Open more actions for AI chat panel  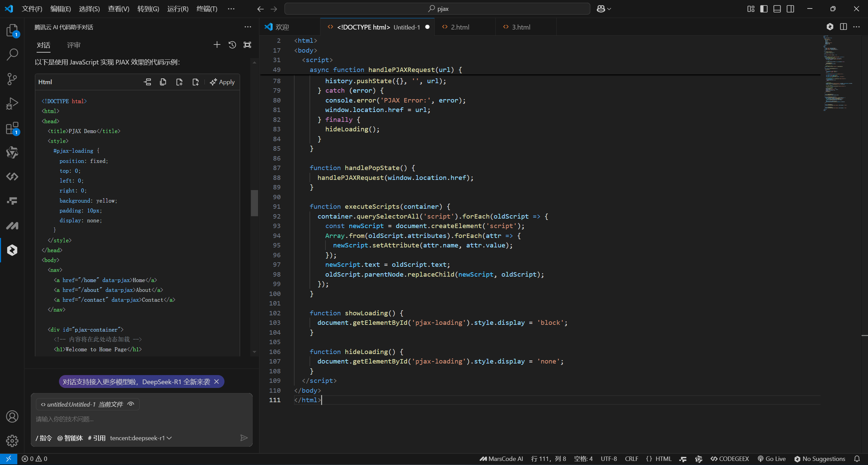tap(248, 27)
